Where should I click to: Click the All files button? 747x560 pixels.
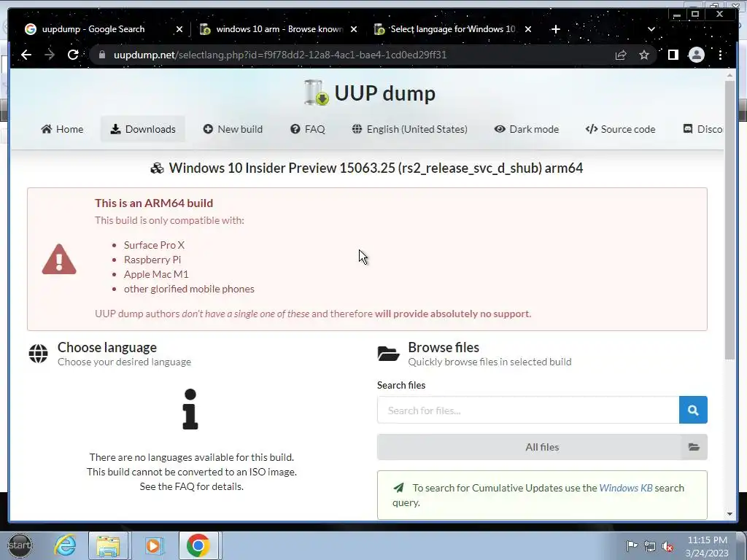[542, 447]
